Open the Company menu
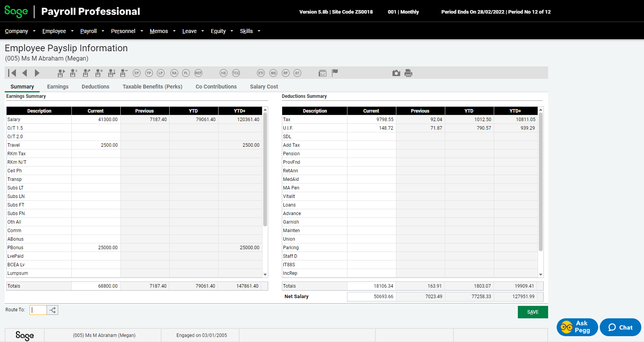The image size is (644, 342). [20, 31]
